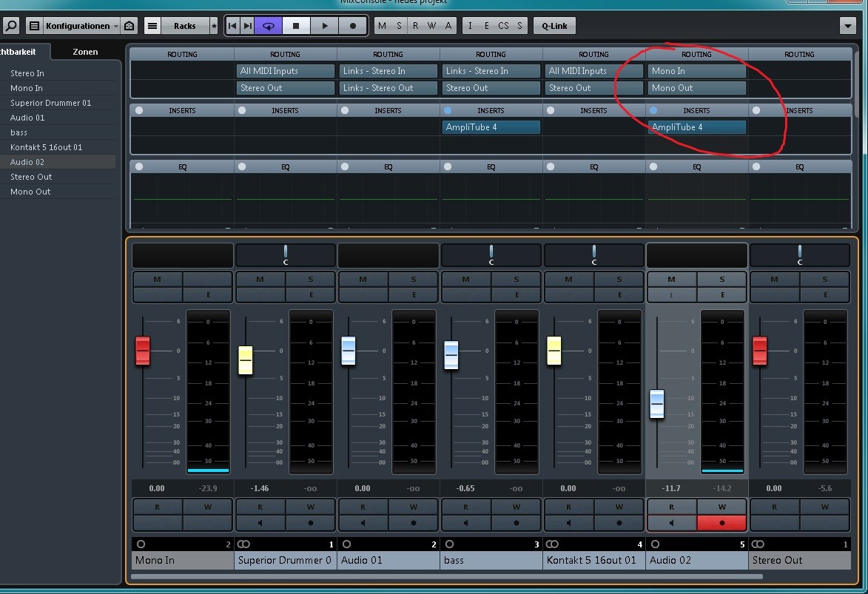868x594 pixels.
Task: Click the Audio 02 volume fader handle
Action: (x=656, y=404)
